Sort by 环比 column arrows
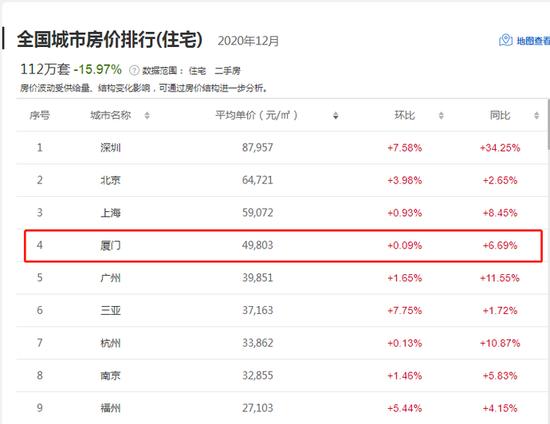The width and height of the screenshot is (550, 424). pos(441,115)
